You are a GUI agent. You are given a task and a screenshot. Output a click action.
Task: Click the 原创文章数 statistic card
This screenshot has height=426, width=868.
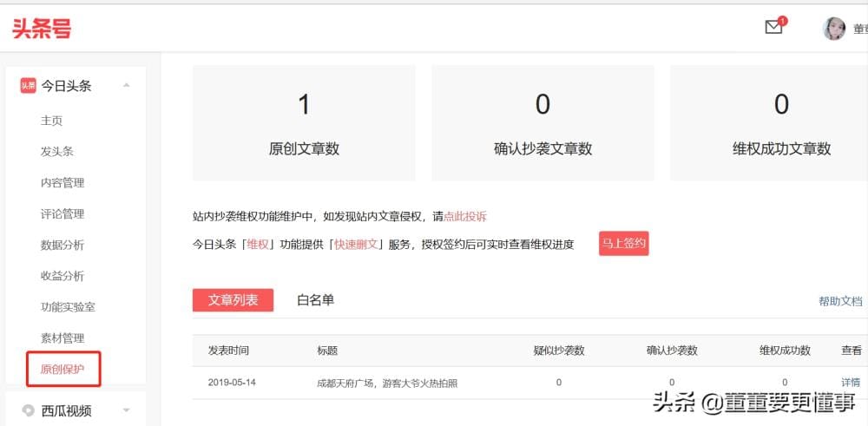[304, 123]
